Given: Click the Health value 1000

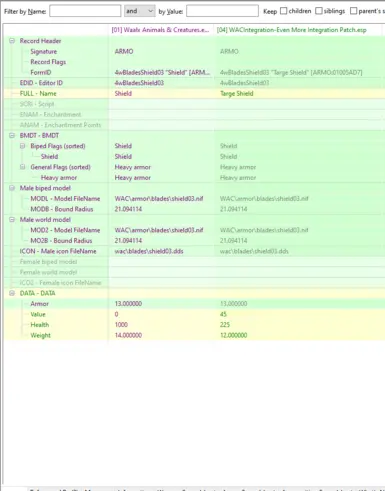Looking at the screenshot, I should [x=121, y=325].
